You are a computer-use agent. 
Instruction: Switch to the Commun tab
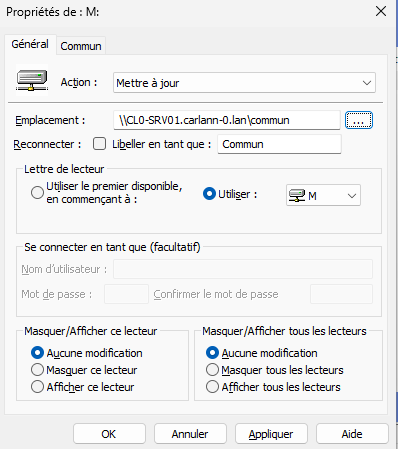pyautogui.click(x=81, y=46)
